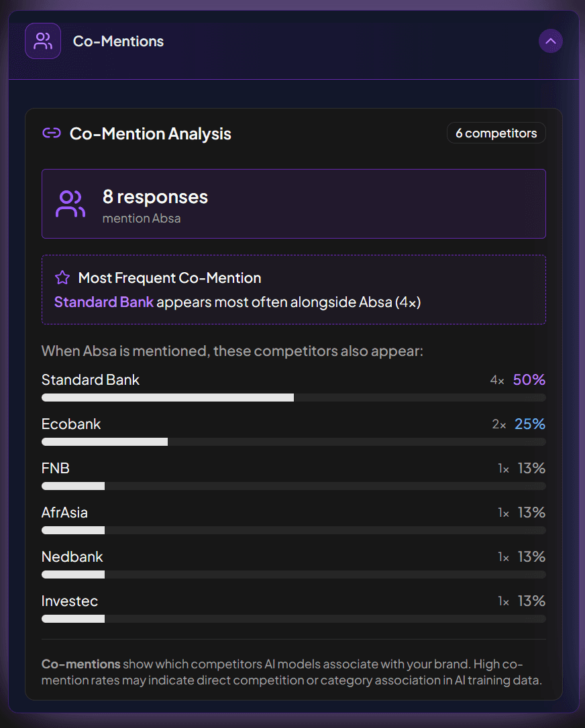This screenshot has height=728, width=585.
Task: Click Ecobank's 25% progress bar
Action: pos(293,442)
